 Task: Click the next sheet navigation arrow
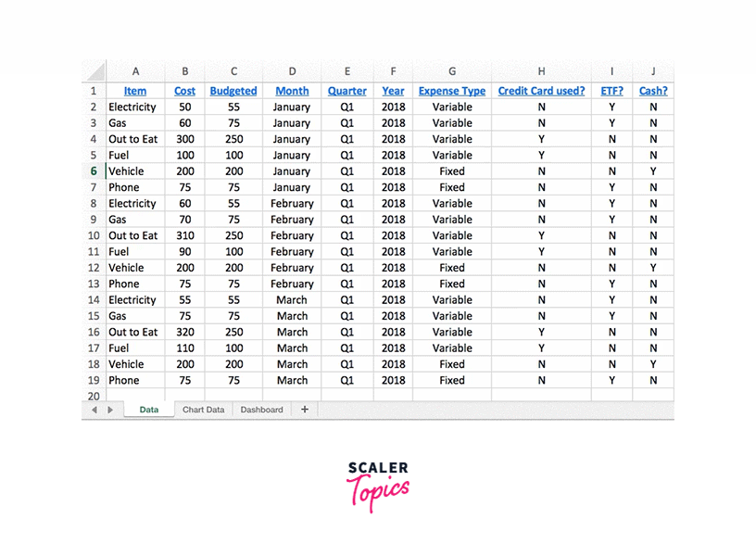[x=110, y=410]
